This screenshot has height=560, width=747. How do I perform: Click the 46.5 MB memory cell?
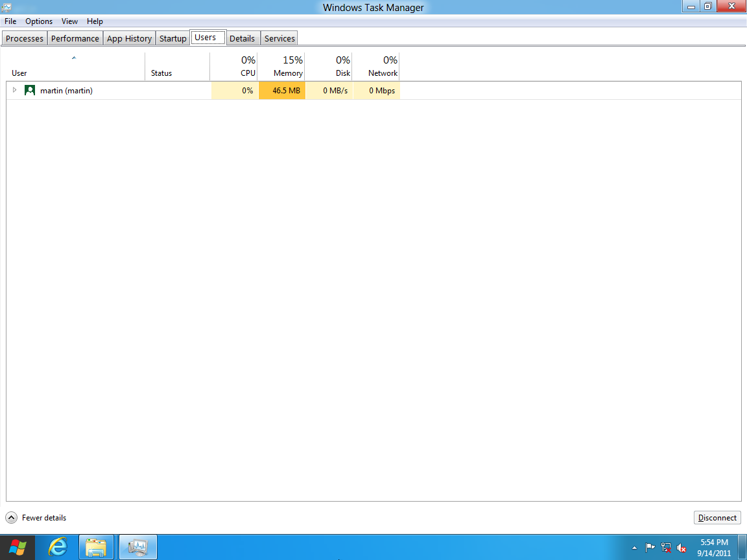[281, 91]
